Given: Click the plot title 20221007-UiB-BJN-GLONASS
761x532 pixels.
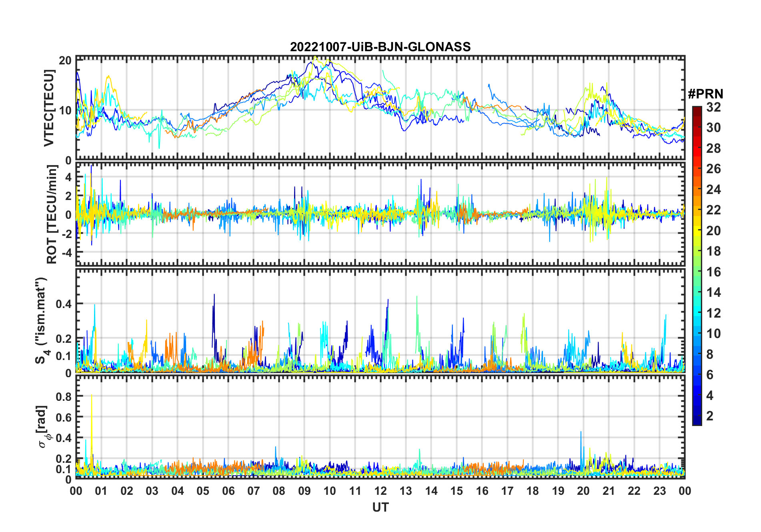Looking at the screenshot, I should click(x=380, y=47).
